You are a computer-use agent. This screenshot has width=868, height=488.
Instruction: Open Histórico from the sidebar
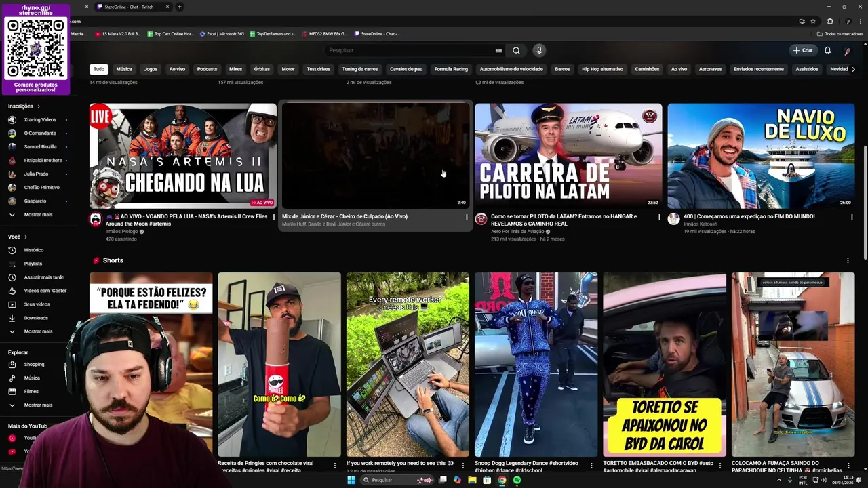click(x=34, y=250)
